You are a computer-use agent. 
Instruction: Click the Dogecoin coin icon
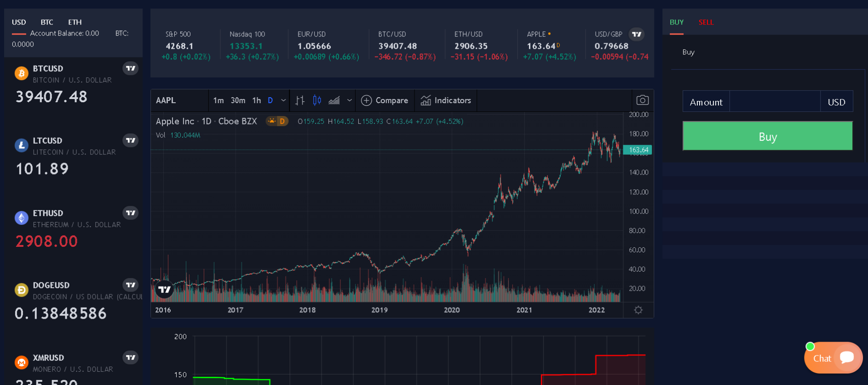tap(22, 290)
